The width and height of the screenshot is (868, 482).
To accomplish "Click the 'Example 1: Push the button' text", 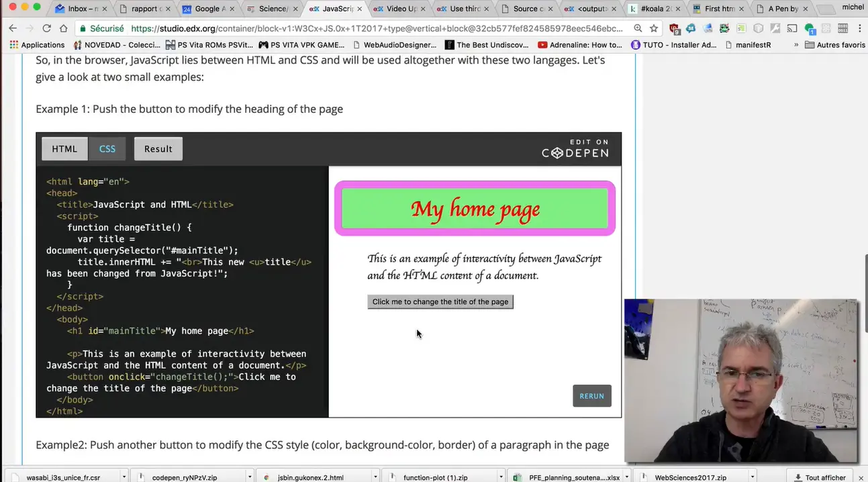I will [x=189, y=109].
